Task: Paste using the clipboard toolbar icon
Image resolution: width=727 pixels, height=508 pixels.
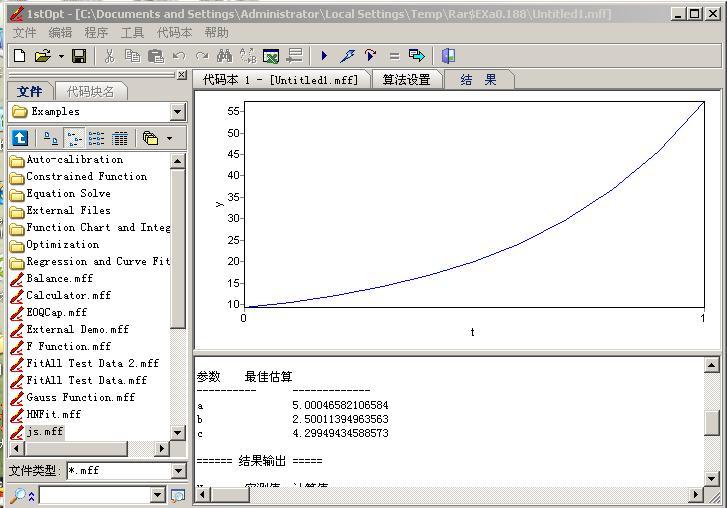Action: (x=156, y=56)
